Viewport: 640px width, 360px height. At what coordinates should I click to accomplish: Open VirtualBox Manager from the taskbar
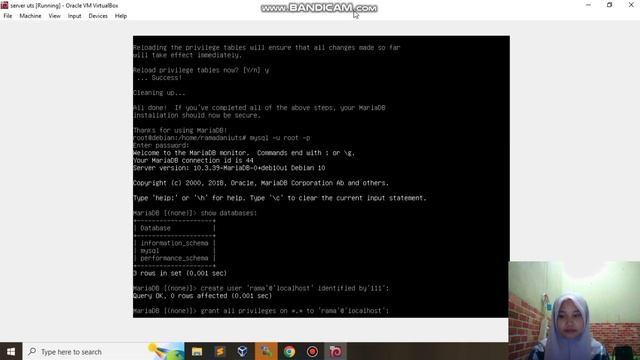[242, 351]
